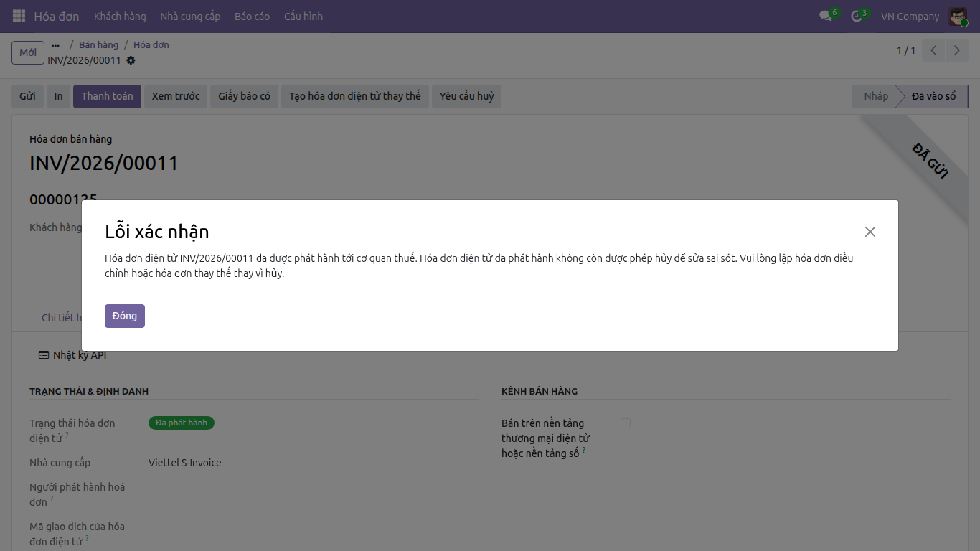This screenshot has height=551, width=980.
Task: Open the VN Company switcher
Action: 910,16
